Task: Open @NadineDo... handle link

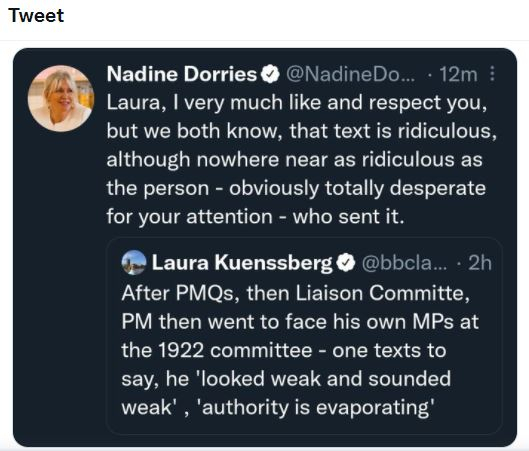Action: point(351,74)
